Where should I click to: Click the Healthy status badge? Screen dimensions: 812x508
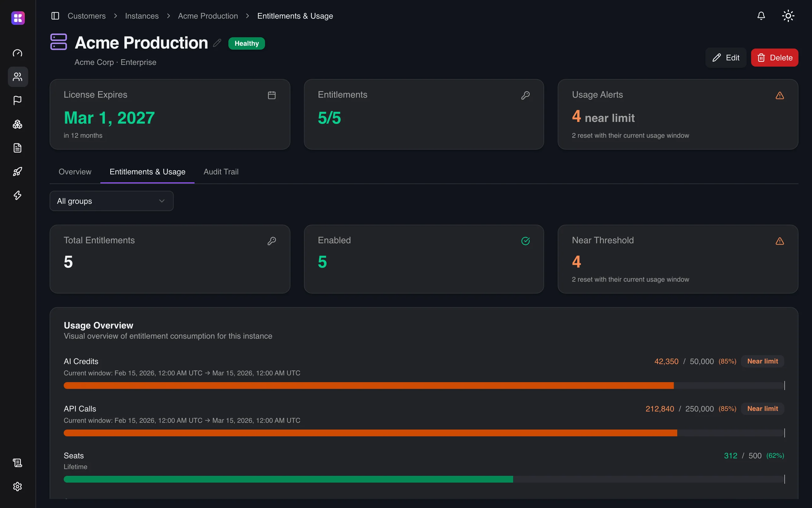[247, 43]
